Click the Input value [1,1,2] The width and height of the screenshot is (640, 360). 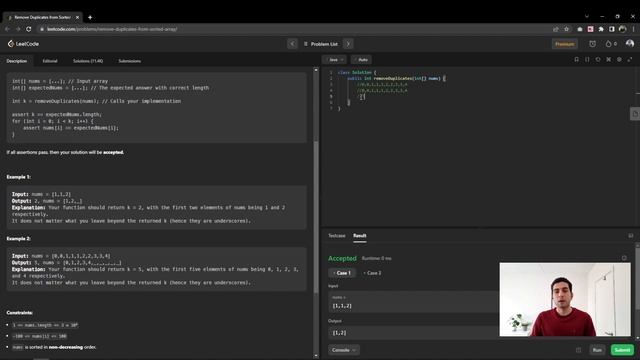coord(342,305)
